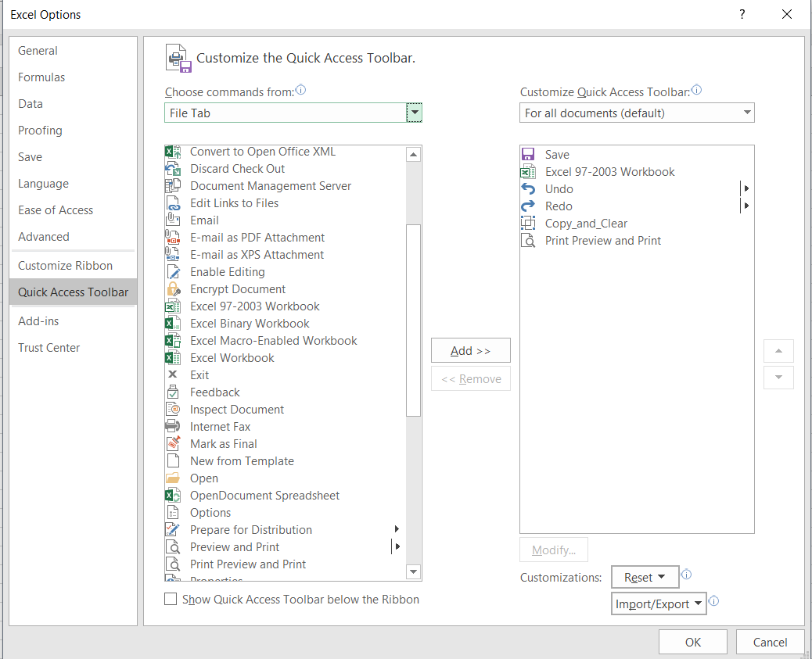
Task: Enable Show Quick Access Toolbar below Ribbon
Action: pyautogui.click(x=171, y=600)
